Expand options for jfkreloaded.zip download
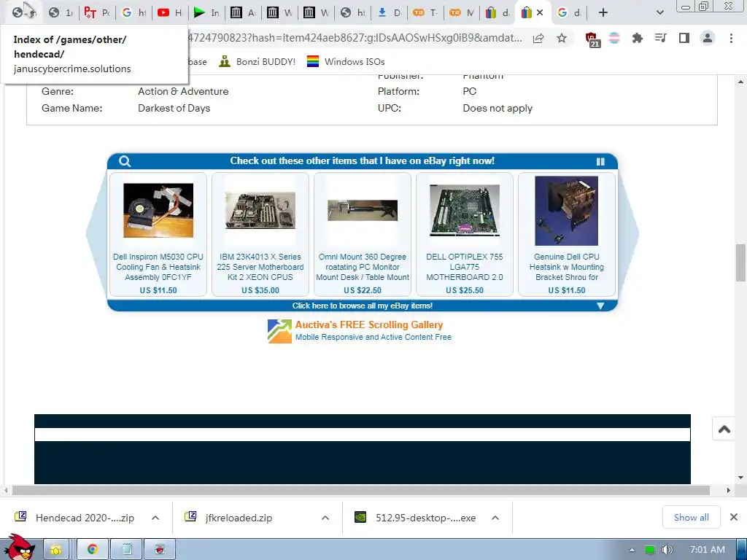The image size is (747, 560). (325, 518)
